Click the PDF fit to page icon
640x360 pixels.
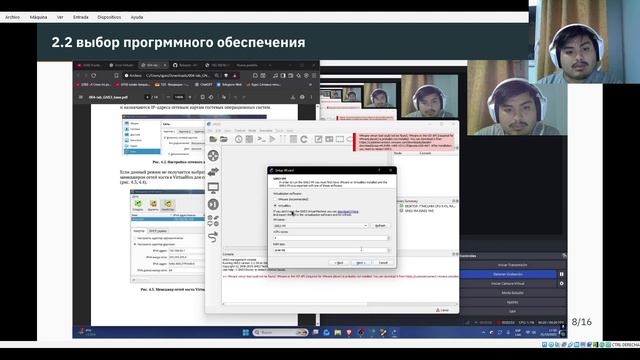(202, 97)
